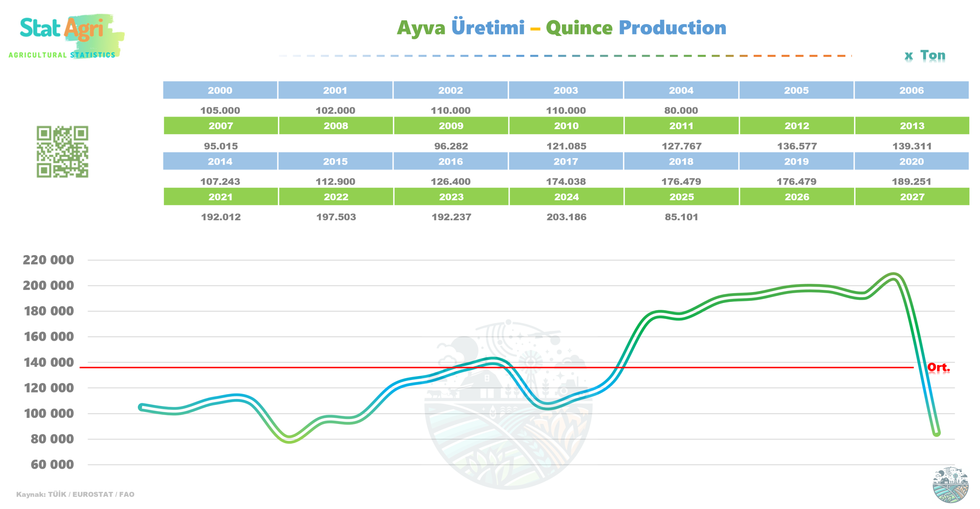This screenshot has height=509, width=980.
Task: Click the 2013 green header cell
Action: [911, 126]
